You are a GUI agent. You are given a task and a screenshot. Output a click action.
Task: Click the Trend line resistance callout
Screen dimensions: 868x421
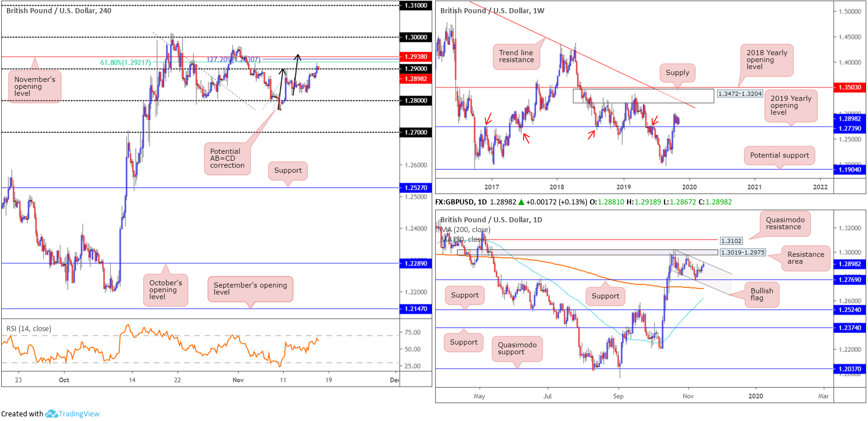[x=517, y=56]
